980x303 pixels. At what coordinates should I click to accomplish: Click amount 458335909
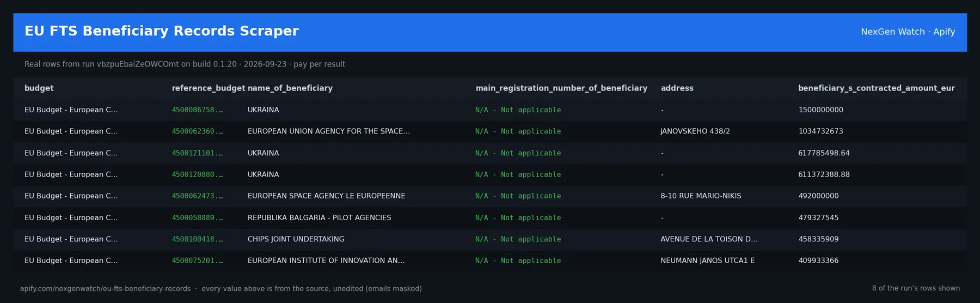pyautogui.click(x=818, y=239)
